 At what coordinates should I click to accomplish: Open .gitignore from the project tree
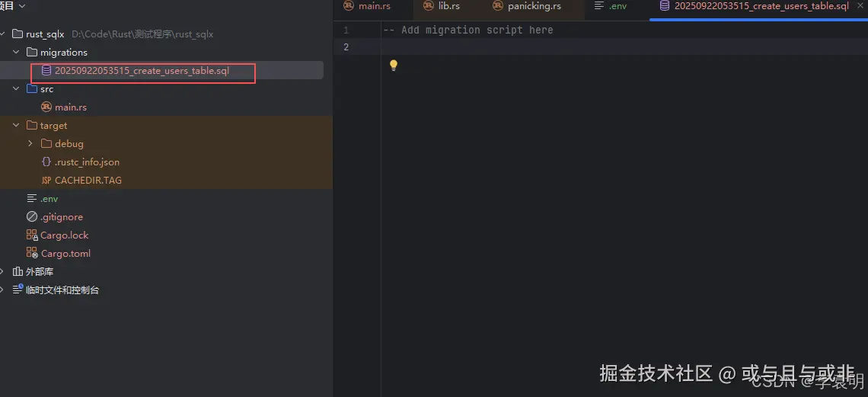coord(62,216)
